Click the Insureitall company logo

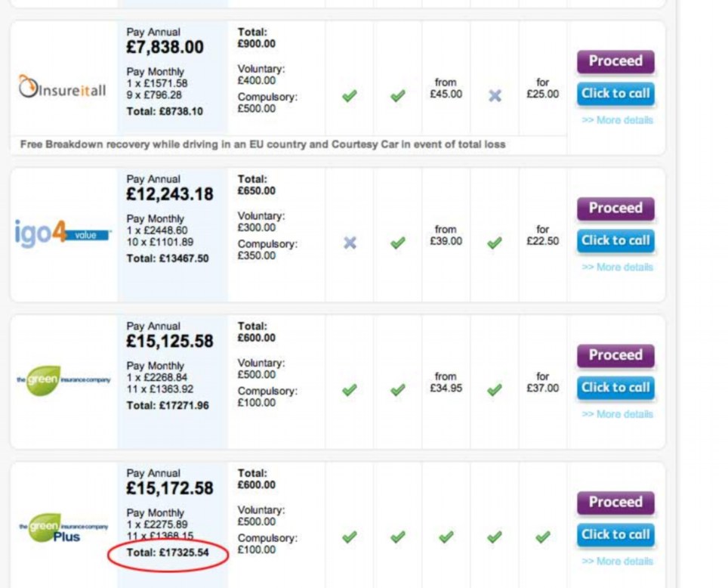point(62,89)
